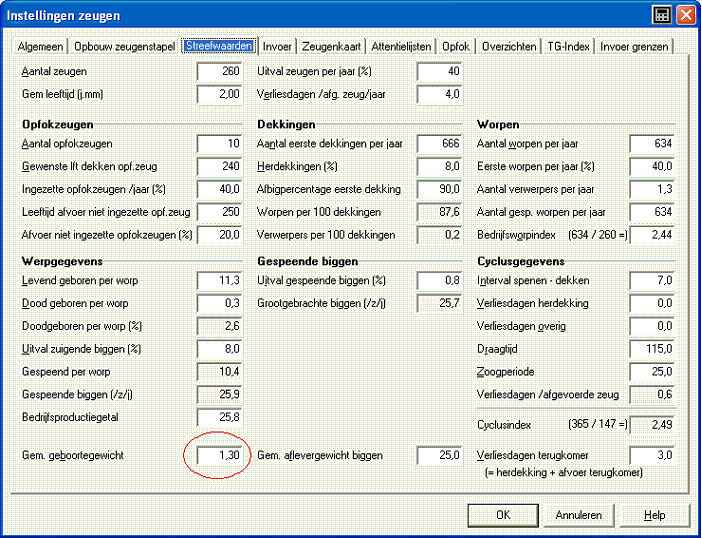Click Aantal gesp. worpen per jaar field

coord(652,212)
